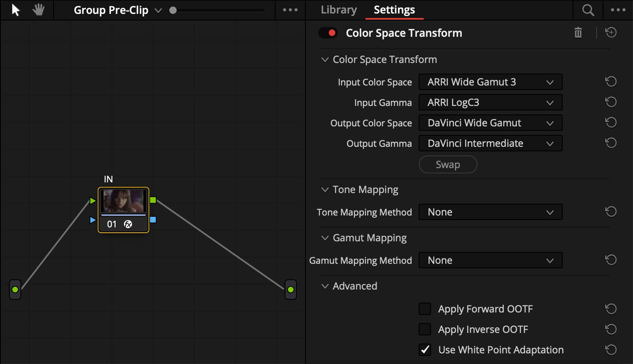
Task: Select the arrow pointer tool
Action: (15, 10)
